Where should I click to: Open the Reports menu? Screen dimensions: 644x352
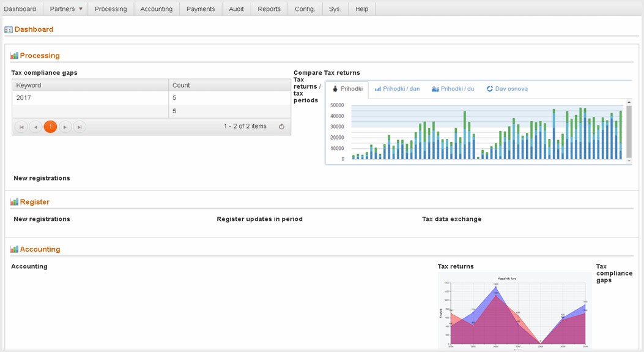coord(269,9)
